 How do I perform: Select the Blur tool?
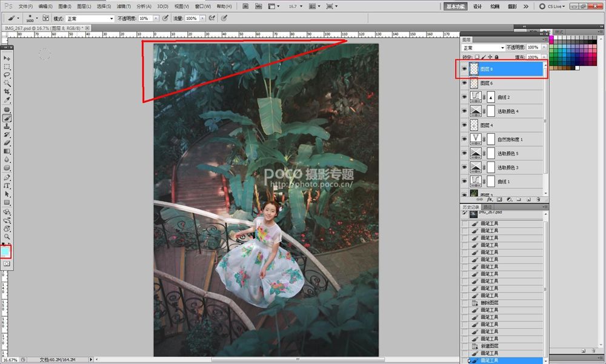pos(7,159)
